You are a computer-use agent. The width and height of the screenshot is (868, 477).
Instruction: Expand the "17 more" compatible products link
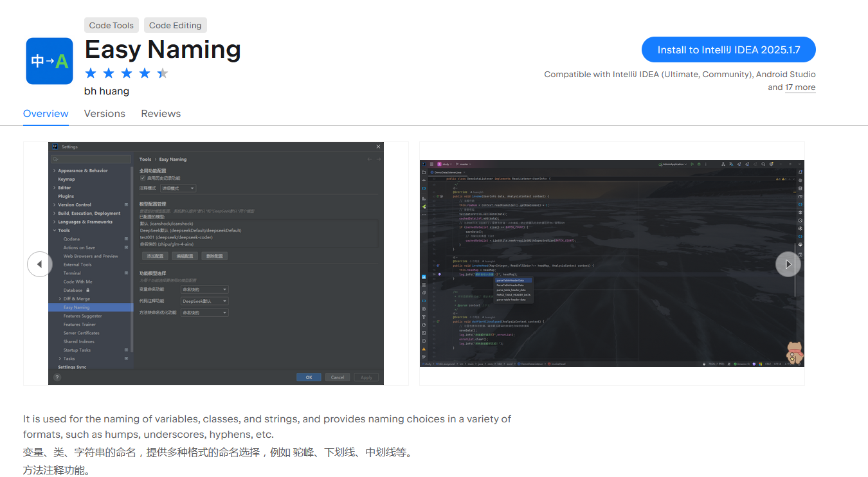coord(800,87)
